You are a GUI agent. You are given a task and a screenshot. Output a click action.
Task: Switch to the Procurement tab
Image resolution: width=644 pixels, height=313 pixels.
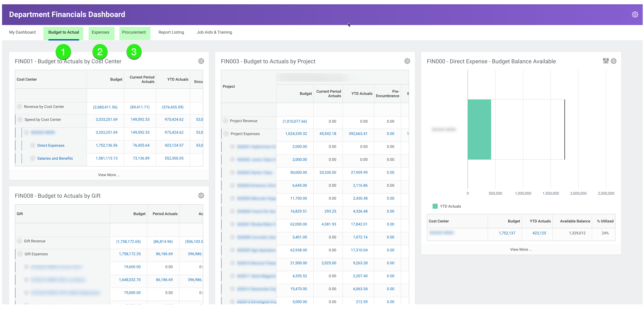point(134,32)
